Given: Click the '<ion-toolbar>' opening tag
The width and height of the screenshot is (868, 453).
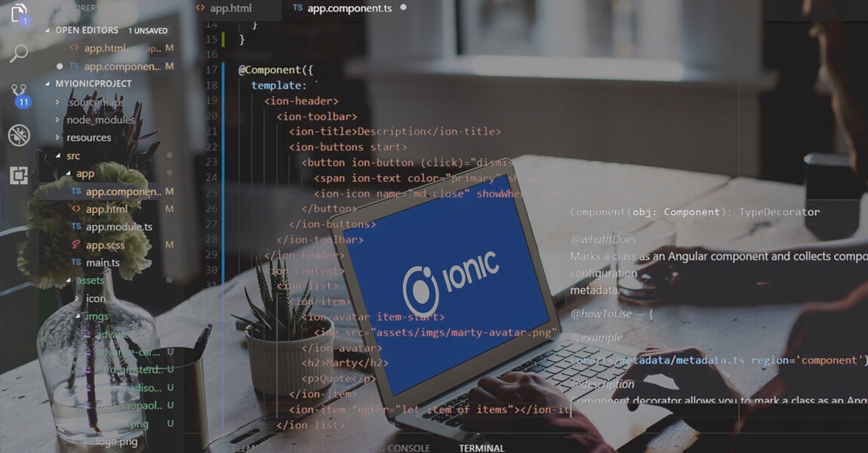Looking at the screenshot, I should (317, 116).
